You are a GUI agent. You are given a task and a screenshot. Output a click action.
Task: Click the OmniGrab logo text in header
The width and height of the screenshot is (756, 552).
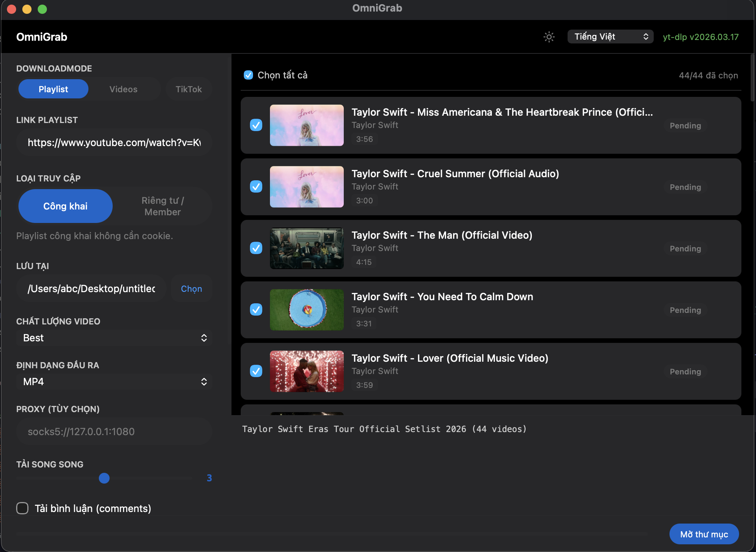tap(42, 37)
